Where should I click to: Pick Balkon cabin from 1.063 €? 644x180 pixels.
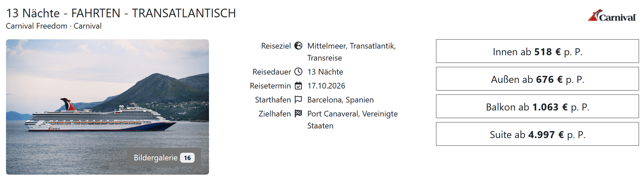click(x=537, y=106)
